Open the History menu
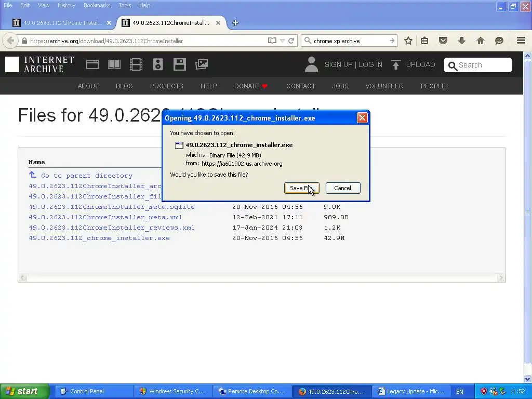Viewport: 532px width, 399px height. (66, 5)
